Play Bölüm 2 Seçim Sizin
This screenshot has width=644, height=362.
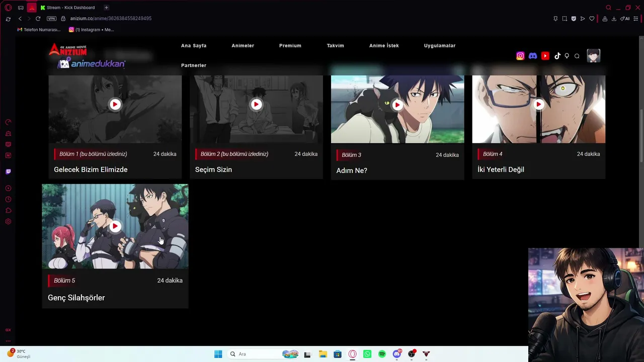tap(256, 104)
